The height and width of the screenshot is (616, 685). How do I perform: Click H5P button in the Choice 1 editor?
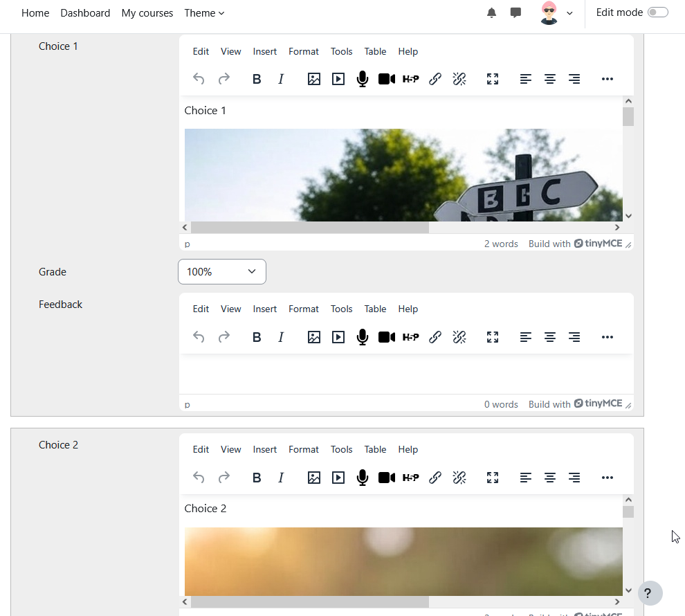410,79
